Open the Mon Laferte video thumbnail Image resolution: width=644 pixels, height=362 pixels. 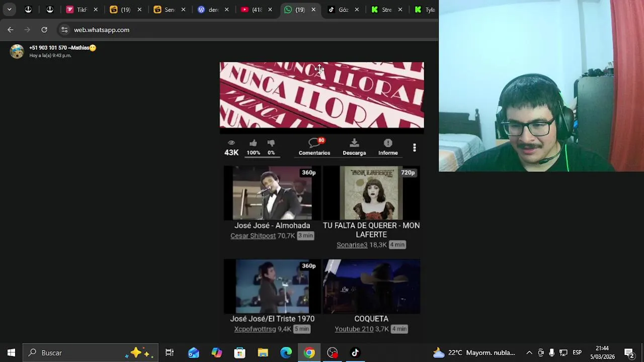(x=371, y=193)
